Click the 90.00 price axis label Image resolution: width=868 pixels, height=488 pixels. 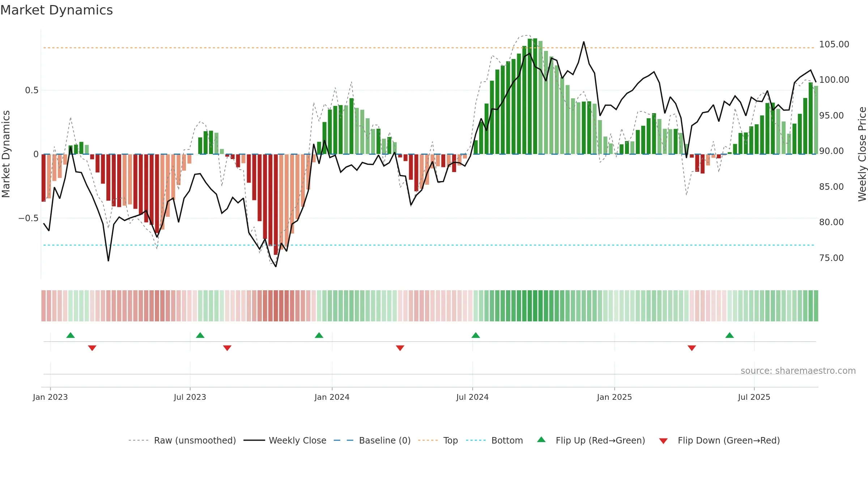click(x=831, y=151)
